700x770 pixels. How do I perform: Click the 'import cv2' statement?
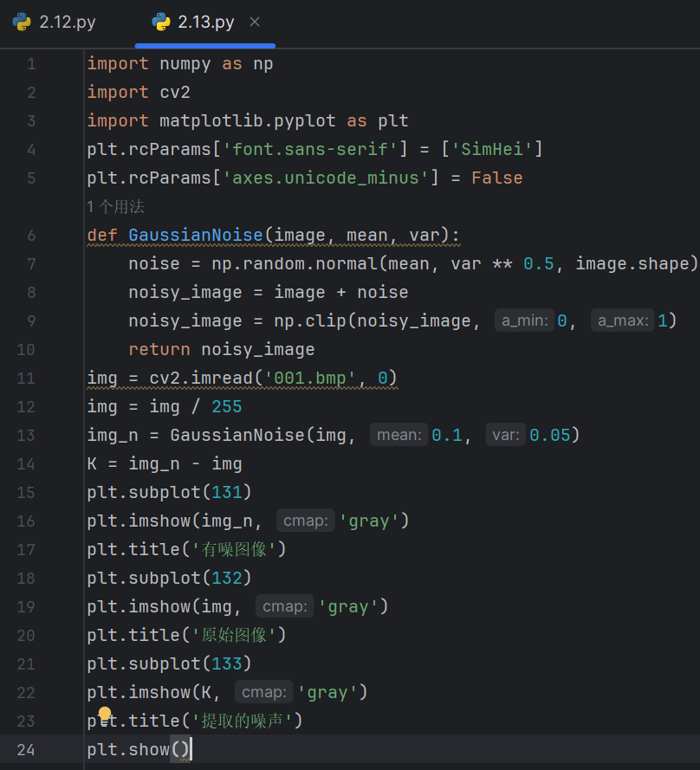click(x=139, y=93)
